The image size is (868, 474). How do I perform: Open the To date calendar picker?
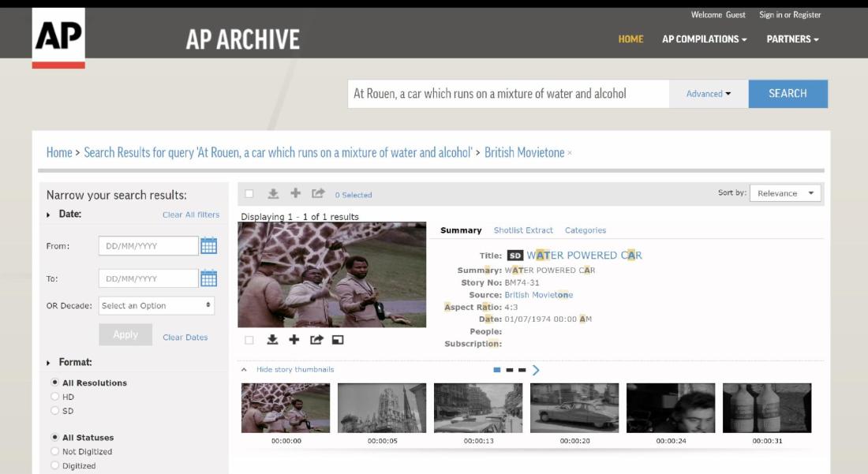tap(208, 278)
